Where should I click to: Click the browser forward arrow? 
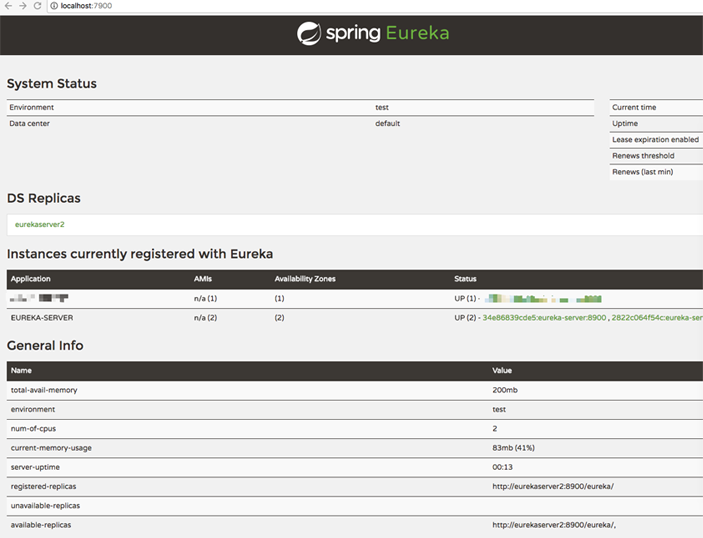tap(23, 6)
